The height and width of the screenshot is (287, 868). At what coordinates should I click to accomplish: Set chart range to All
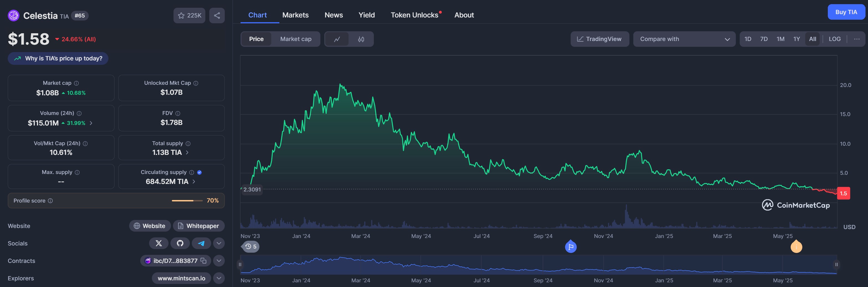tap(812, 39)
